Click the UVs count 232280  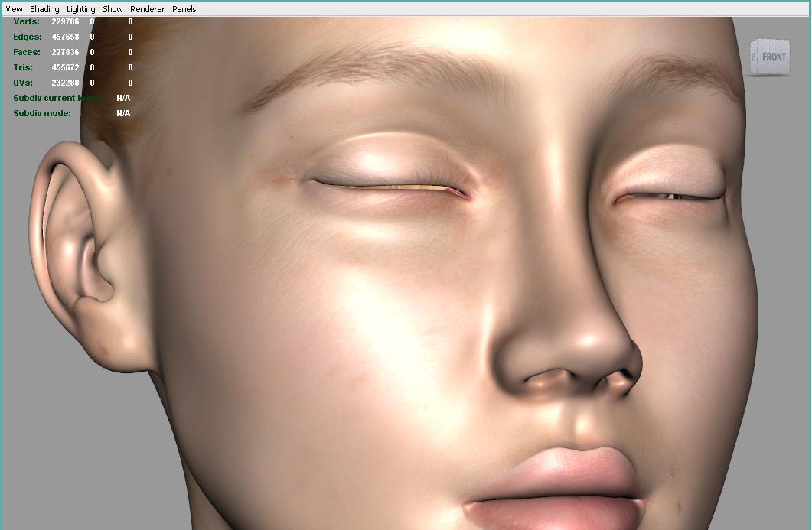click(65, 83)
